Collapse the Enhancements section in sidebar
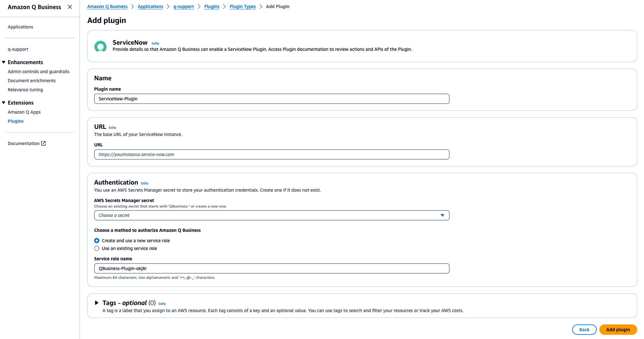 click(x=4, y=62)
